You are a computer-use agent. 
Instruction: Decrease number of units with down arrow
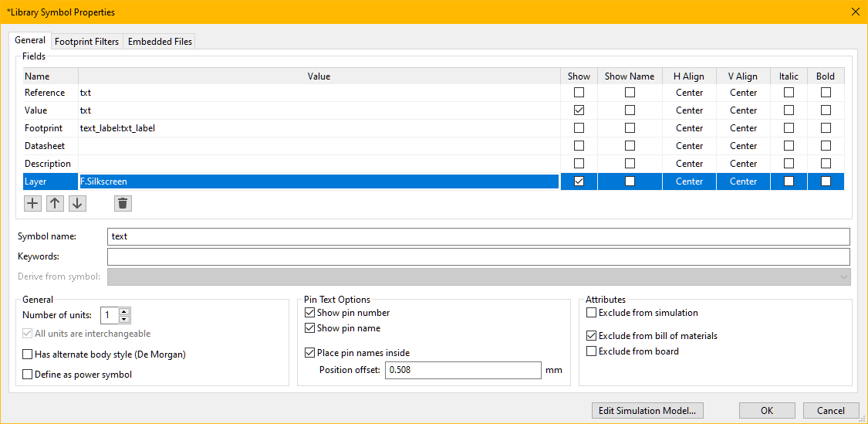[125, 319]
